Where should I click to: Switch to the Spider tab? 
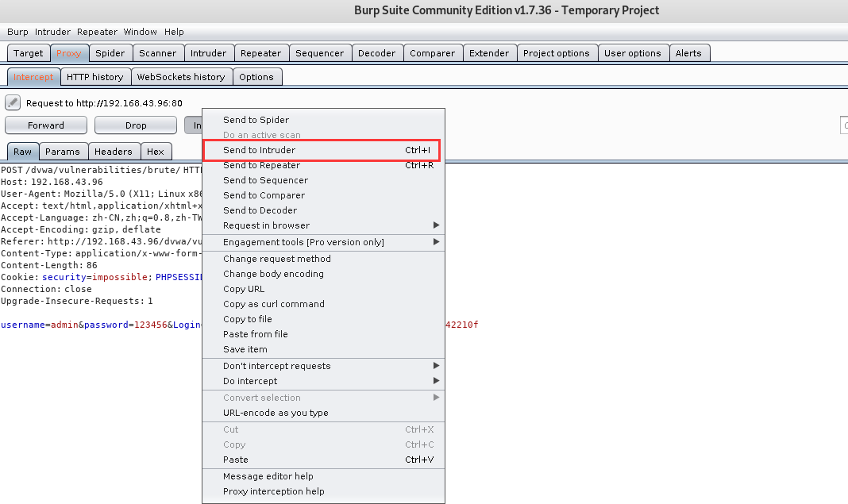point(110,53)
